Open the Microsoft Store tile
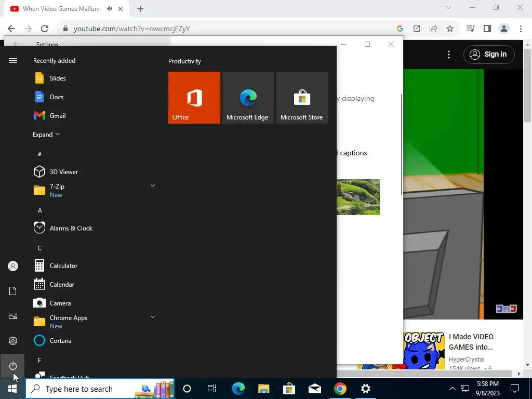 (302, 98)
